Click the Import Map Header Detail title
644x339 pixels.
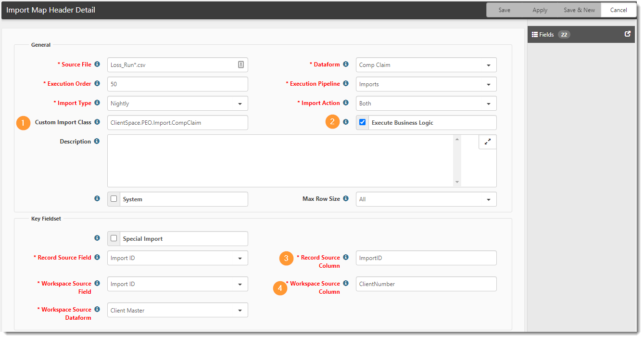coord(51,10)
